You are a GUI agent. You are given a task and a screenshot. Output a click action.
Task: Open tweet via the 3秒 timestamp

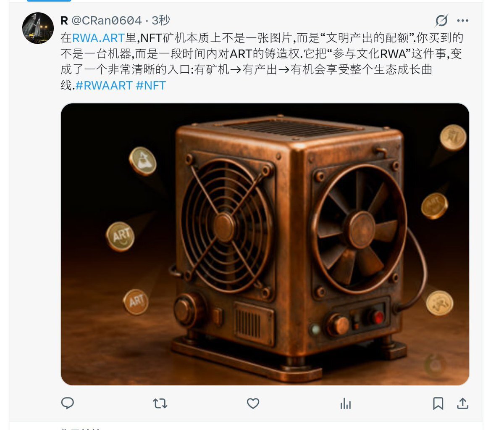160,20
